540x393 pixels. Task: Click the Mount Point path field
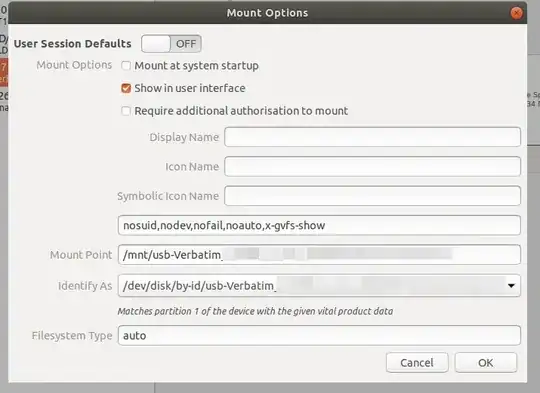point(319,255)
